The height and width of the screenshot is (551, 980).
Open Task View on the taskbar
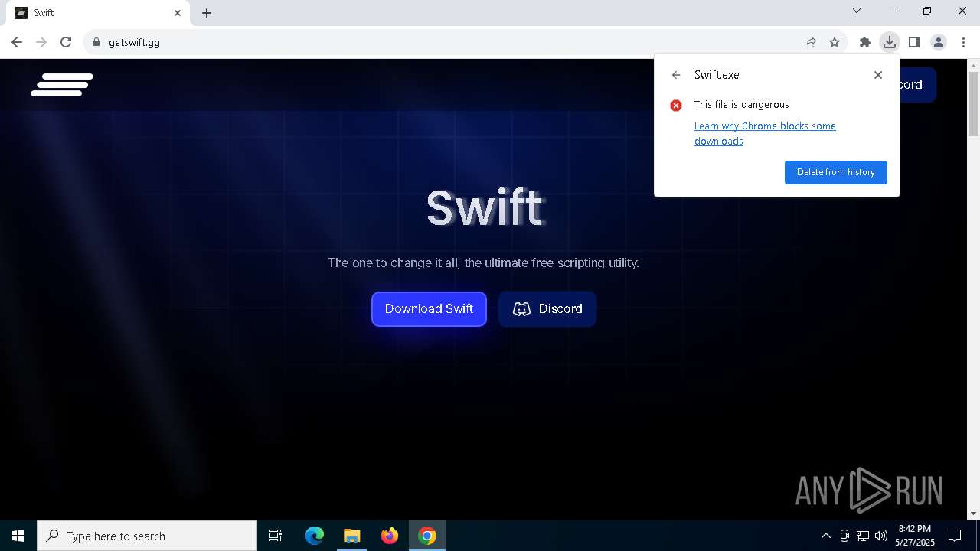pyautogui.click(x=276, y=536)
